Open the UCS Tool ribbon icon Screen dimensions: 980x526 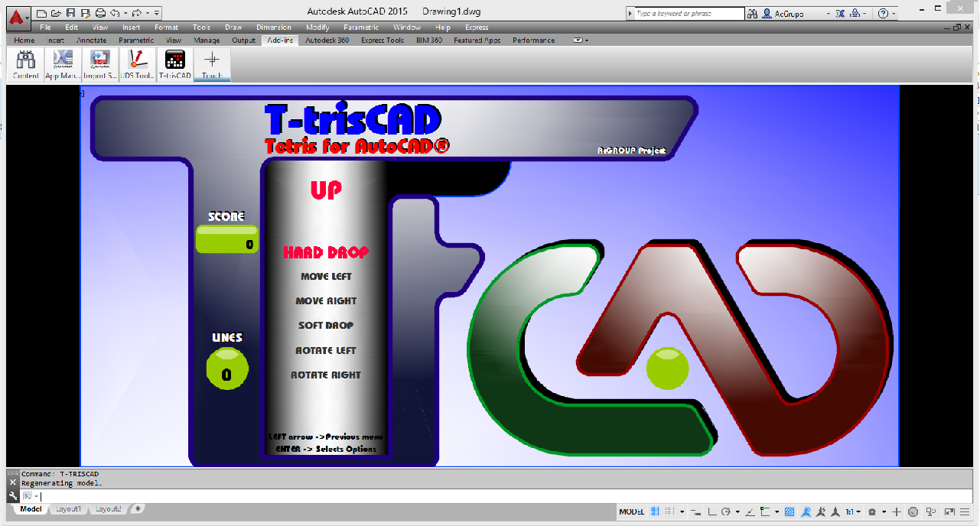[x=137, y=64]
